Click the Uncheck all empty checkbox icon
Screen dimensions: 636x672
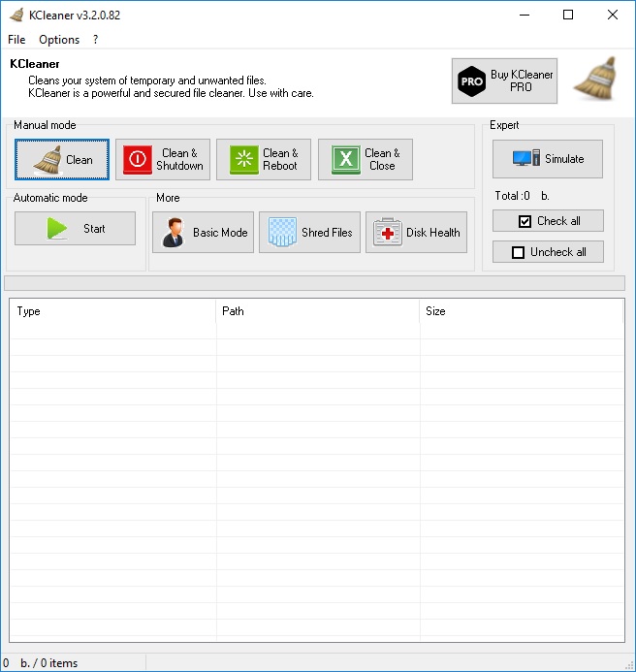[518, 252]
